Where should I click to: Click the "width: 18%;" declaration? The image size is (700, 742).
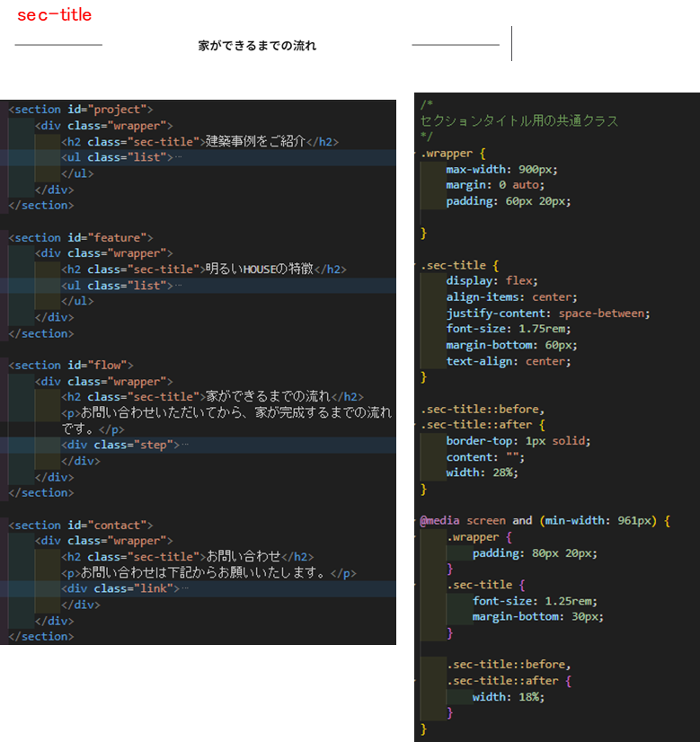tap(509, 697)
